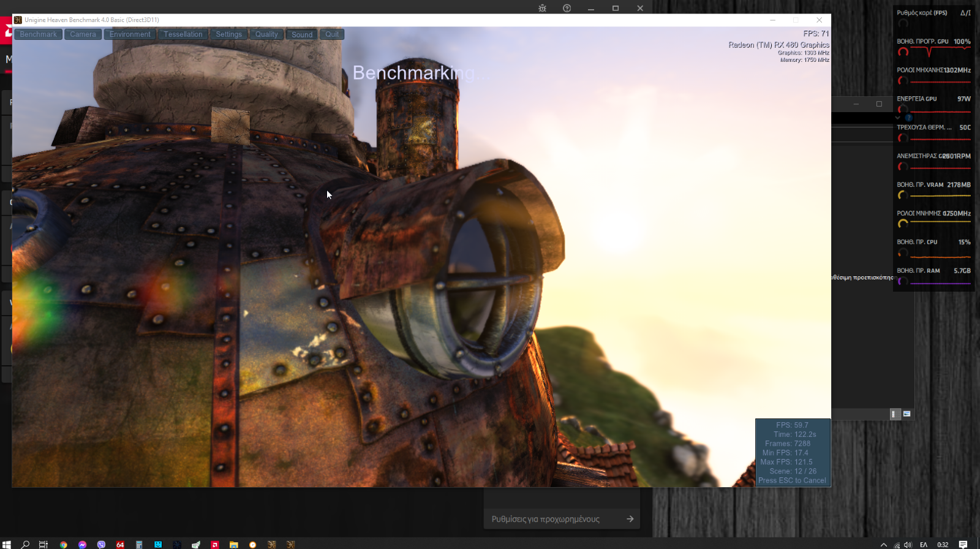Viewport: 980px width, 549px height.
Task: Click GPU power 97W metric
Action: click(x=933, y=105)
